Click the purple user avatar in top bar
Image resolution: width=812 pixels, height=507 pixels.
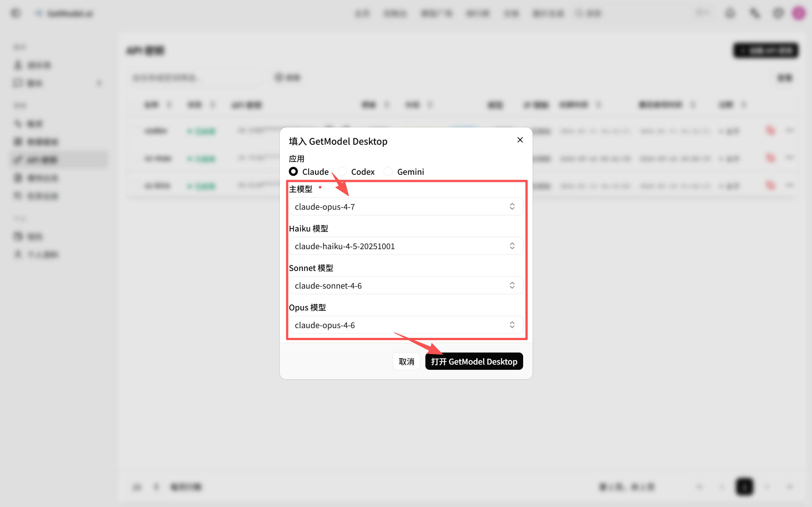798,14
